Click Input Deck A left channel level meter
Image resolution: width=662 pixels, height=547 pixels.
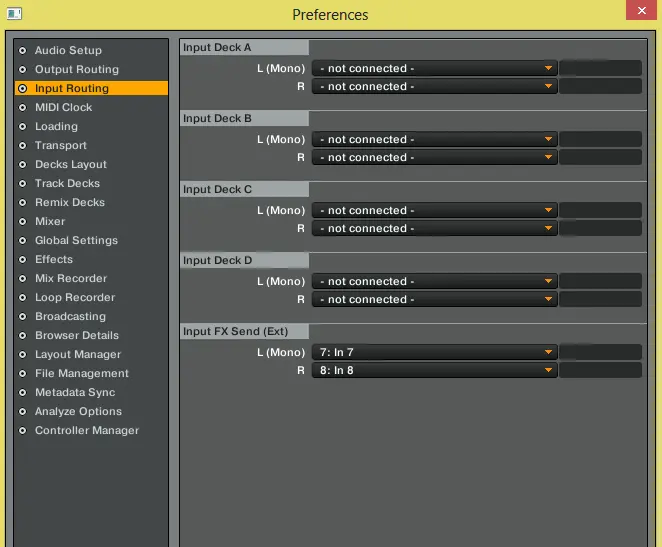click(600, 69)
